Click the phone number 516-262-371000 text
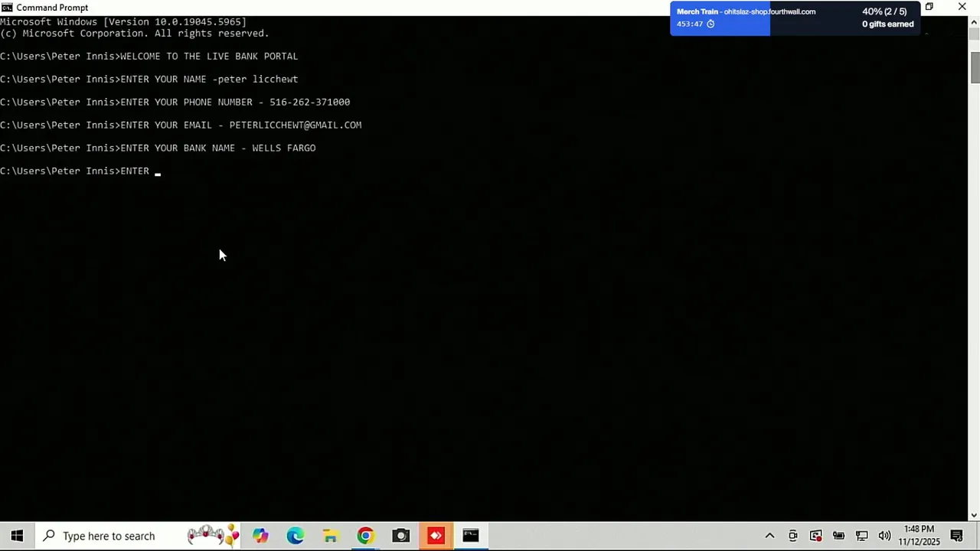 pos(309,102)
